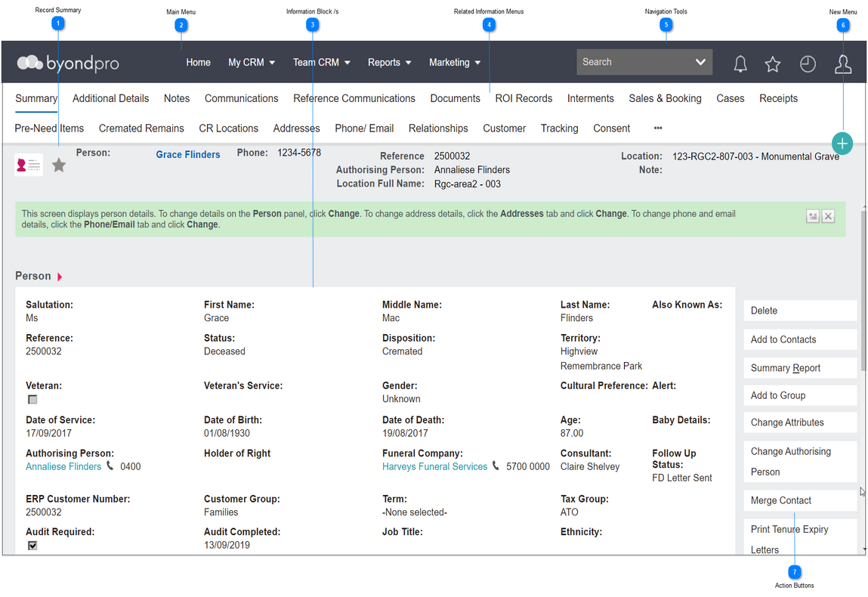Viewport: 868px width, 597px height.
Task: Open the Pre-Need Items tab
Action: [49, 128]
